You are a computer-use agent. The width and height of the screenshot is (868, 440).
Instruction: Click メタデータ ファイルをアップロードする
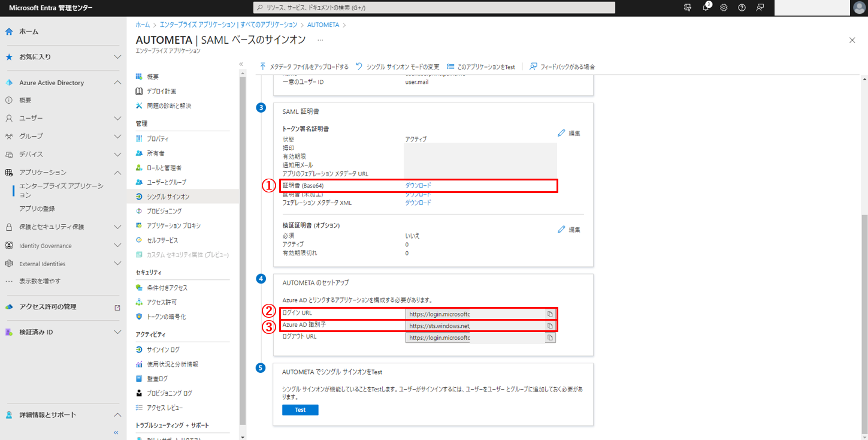[304, 67]
